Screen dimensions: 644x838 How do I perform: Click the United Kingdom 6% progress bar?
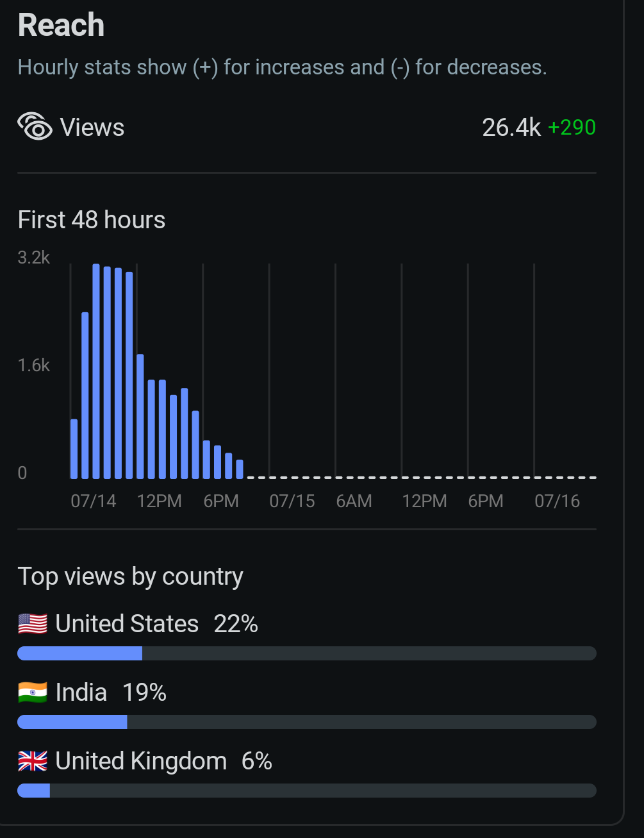306,791
